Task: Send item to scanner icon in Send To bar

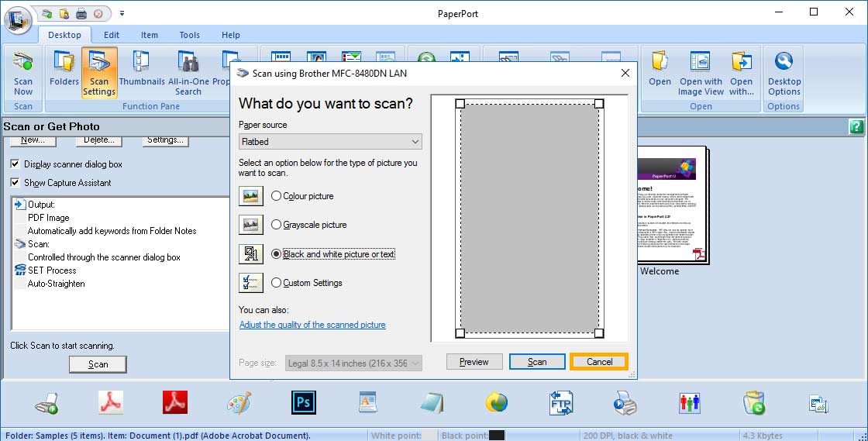Action: click(46, 403)
